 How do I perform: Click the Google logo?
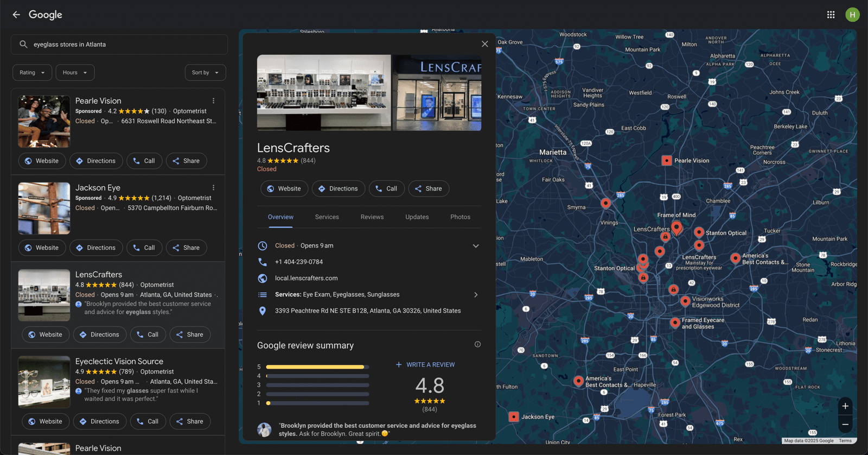pyautogui.click(x=46, y=15)
